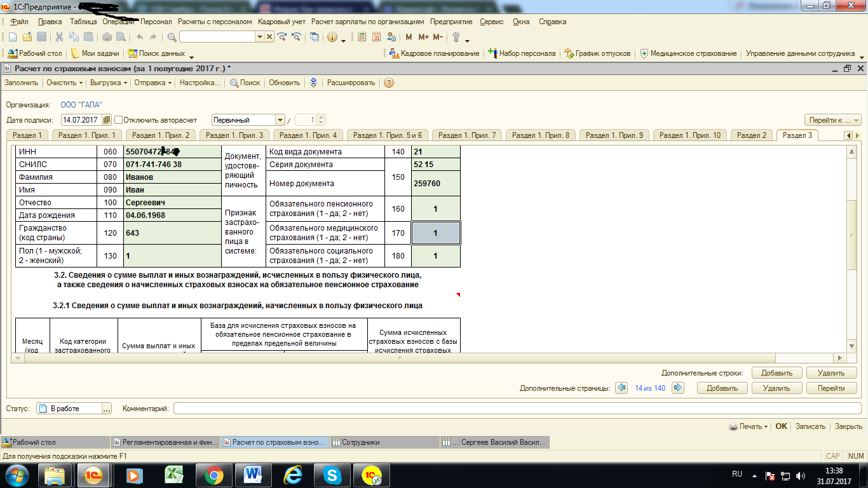The height and width of the screenshot is (488, 868).
Task: Click the correction number spinner up arrow
Action: point(321,117)
